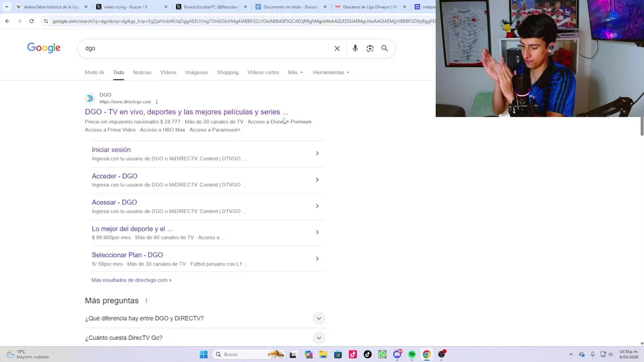Open the OBS recording app in the taskbar
The image size is (644, 362).
pyautogui.click(x=442, y=354)
